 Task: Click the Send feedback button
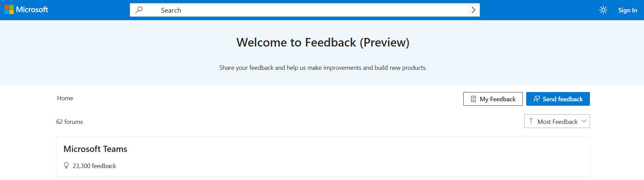click(x=558, y=99)
